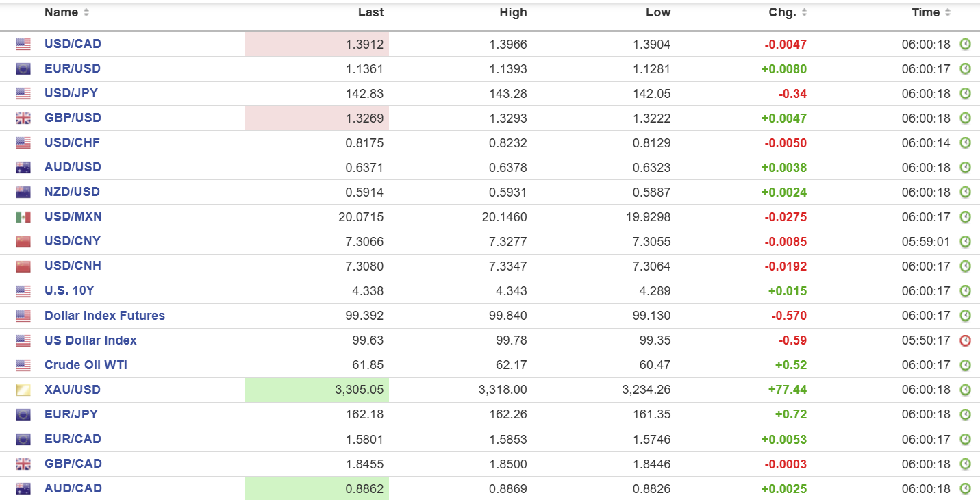The image size is (980, 500).
Task: Click the EU flag icon beside EUR/JPY
Action: tap(23, 414)
